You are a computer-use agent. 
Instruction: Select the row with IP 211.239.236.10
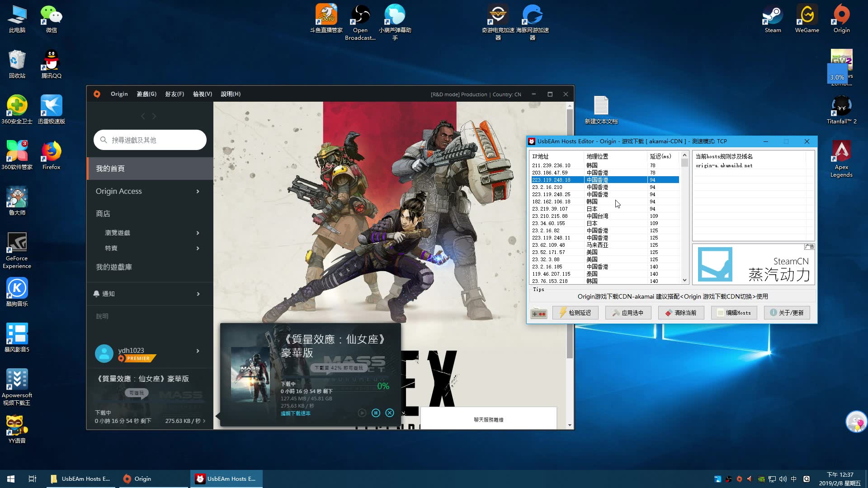tap(605, 165)
